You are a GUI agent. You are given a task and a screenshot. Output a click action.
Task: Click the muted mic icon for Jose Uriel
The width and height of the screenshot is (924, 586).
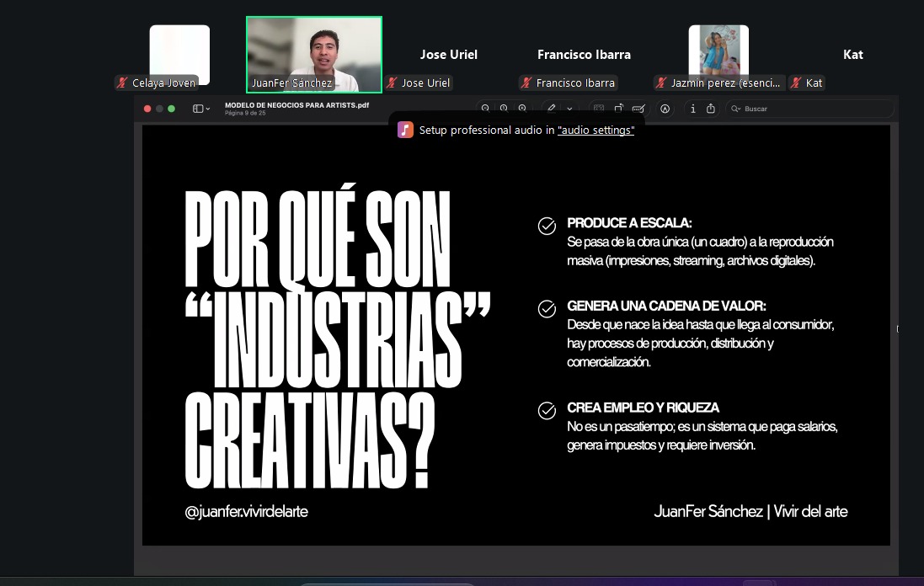(x=392, y=83)
